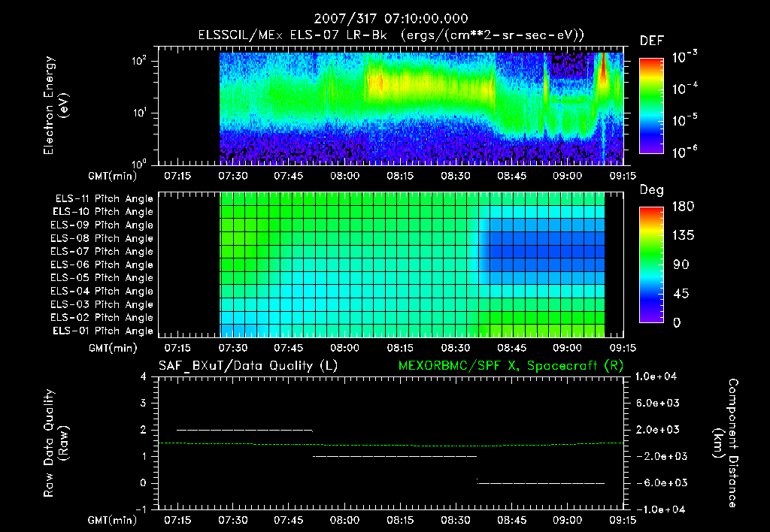Select the plot title '2007/317 07:10:00.000'
The image size is (770, 532).
[391, 19]
